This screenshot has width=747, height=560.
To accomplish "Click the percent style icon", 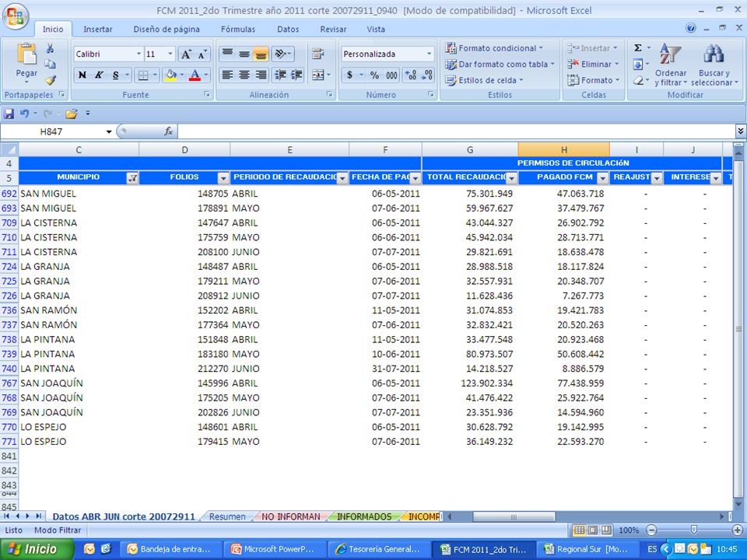I will [x=374, y=75].
